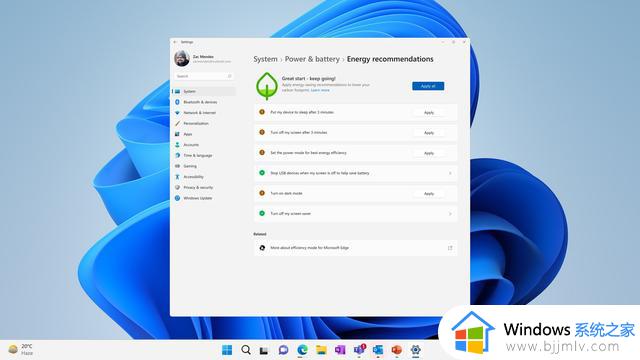Image resolution: width=640 pixels, height=360 pixels.
Task: Apply the turn on dark mode recommendation
Action: tap(429, 193)
